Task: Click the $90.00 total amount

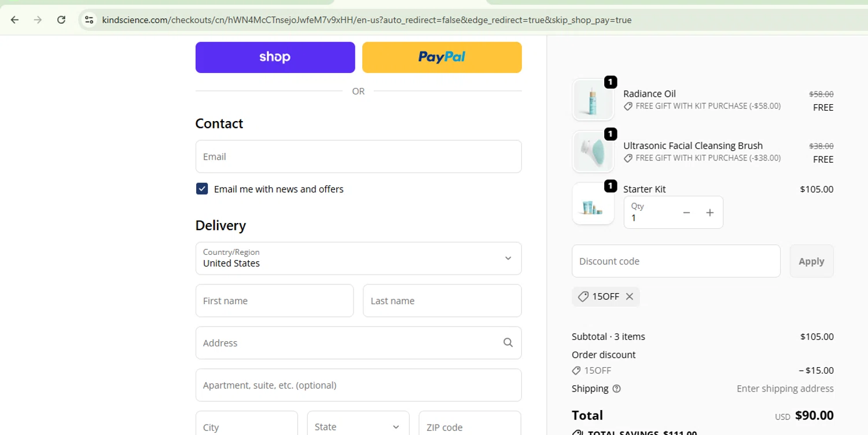Action: point(814,415)
